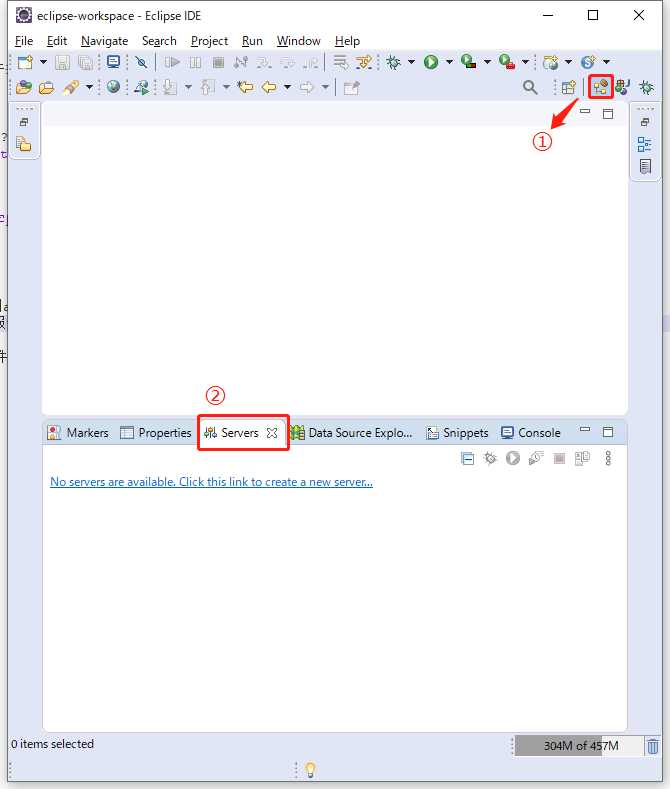The height and width of the screenshot is (789, 670).
Task: Click the New wizard icon in the toolbar
Action: pyautogui.click(x=25, y=62)
